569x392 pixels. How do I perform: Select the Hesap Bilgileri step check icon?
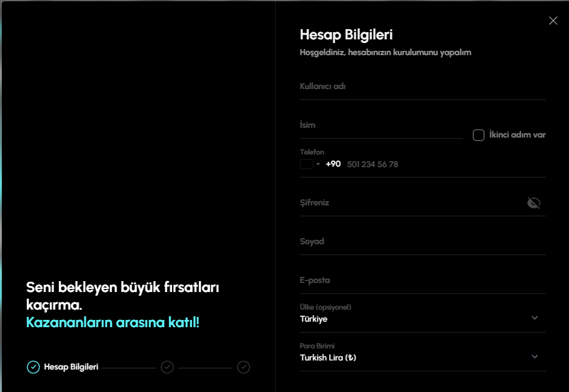(x=33, y=367)
